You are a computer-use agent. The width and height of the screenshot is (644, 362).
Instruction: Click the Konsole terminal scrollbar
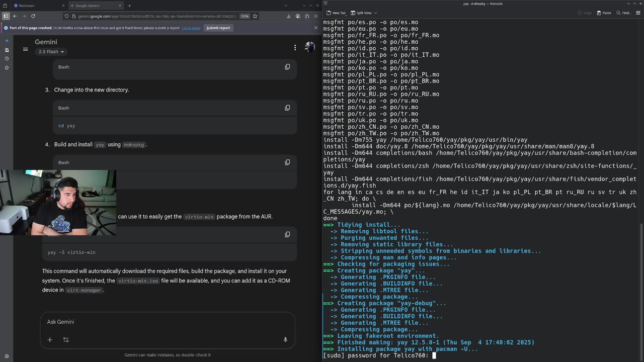click(x=641, y=291)
